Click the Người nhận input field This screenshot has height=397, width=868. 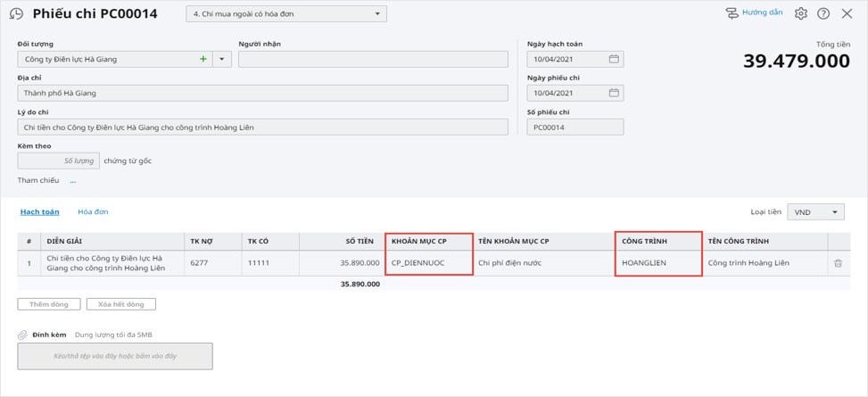click(x=373, y=60)
